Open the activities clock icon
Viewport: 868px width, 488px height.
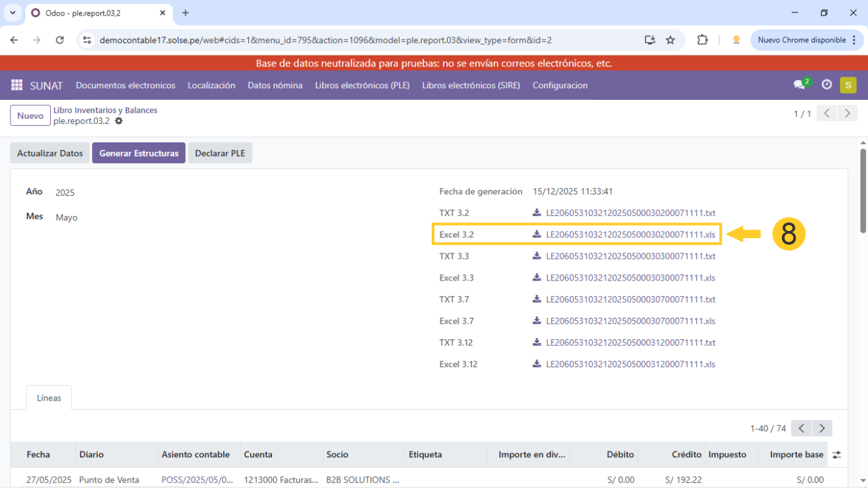coord(826,85)
